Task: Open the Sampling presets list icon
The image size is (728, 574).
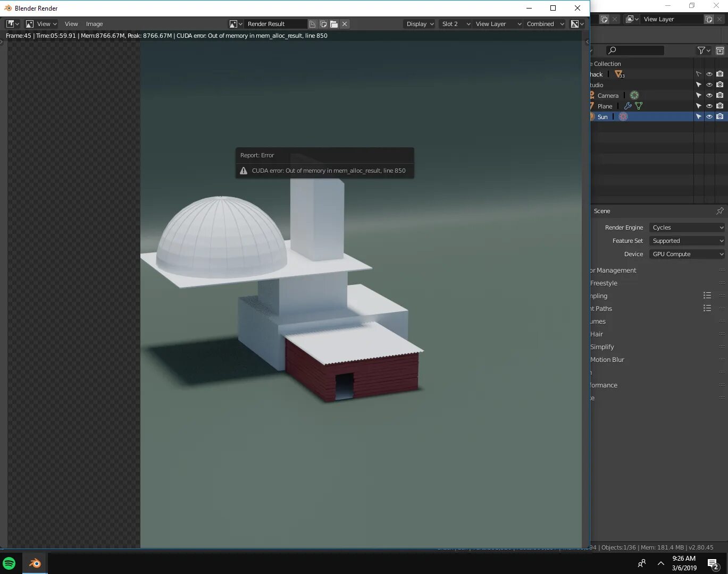Action: tap(707, 296)
